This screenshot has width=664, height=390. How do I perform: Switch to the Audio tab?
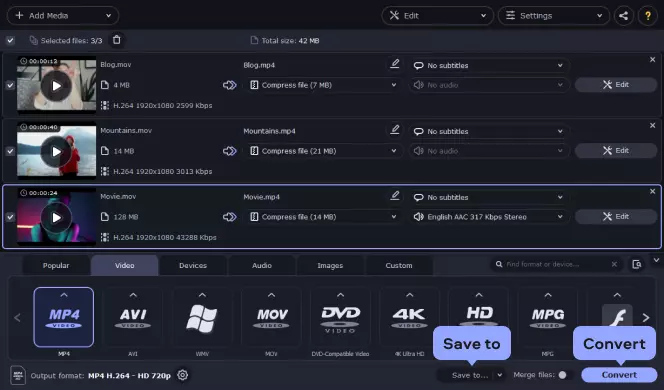tap(262, 266)
